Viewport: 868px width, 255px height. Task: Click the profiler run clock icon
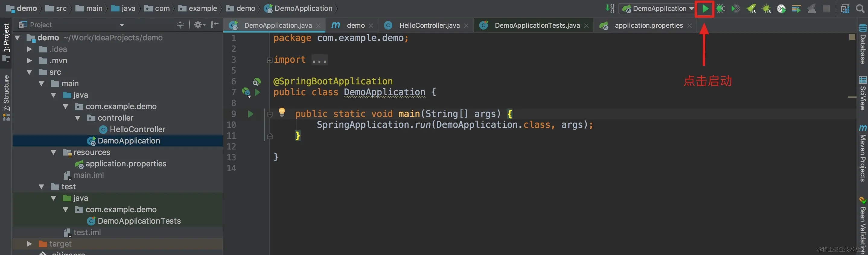781,8
